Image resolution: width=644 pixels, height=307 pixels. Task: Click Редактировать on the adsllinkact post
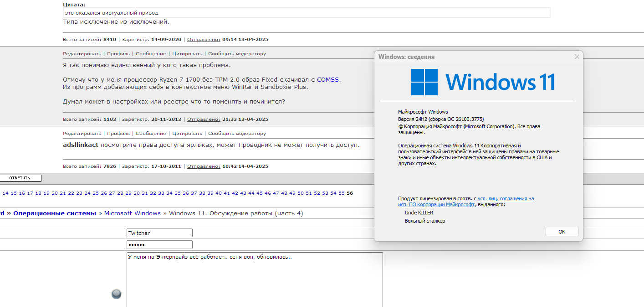click(82, 134)
